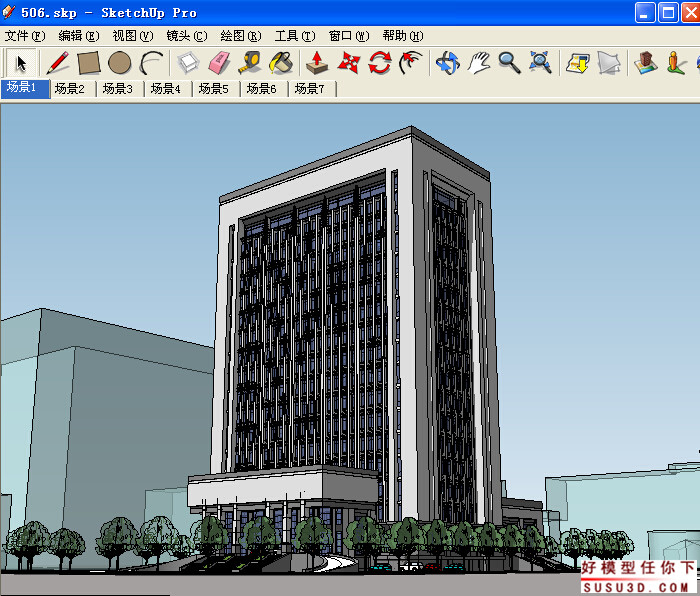Minimize the SketchUp Pro window
Screen dimensions: 700x596
[x=644, y=13]
